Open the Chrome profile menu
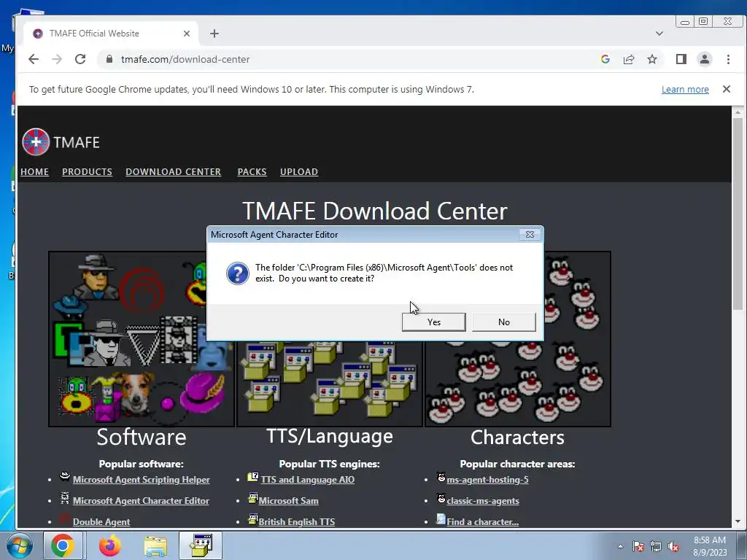Screen dimensions: 747x560 pyautogui.click(x=704, y=59)
